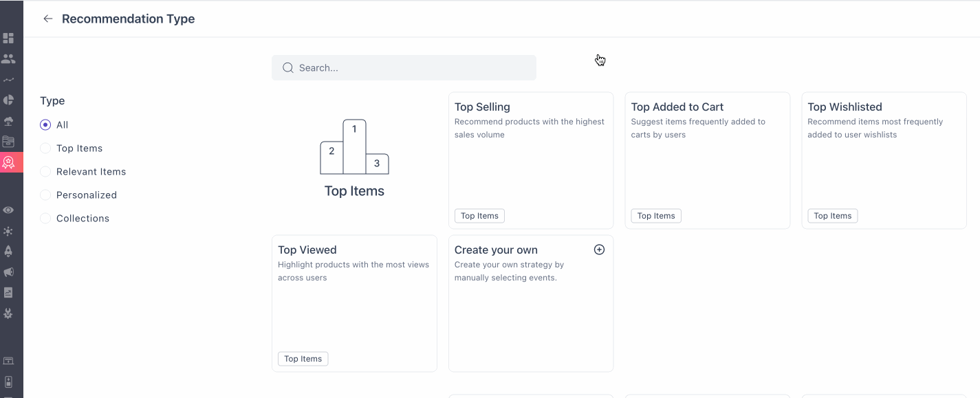Image resolution: width=980 pixels, height=398 pixels.
Task: Select the Personalized radio button
Action: (x=45, y=195)
